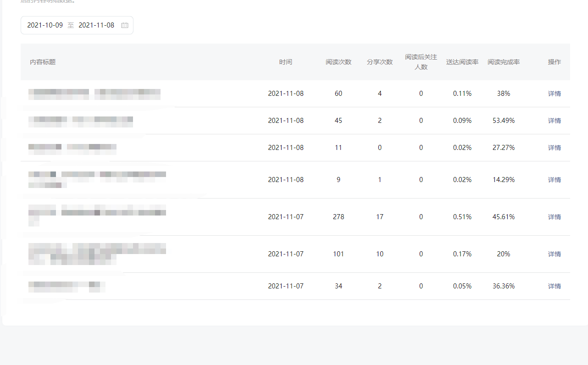Select the 时间 column header

click(285, 62)
